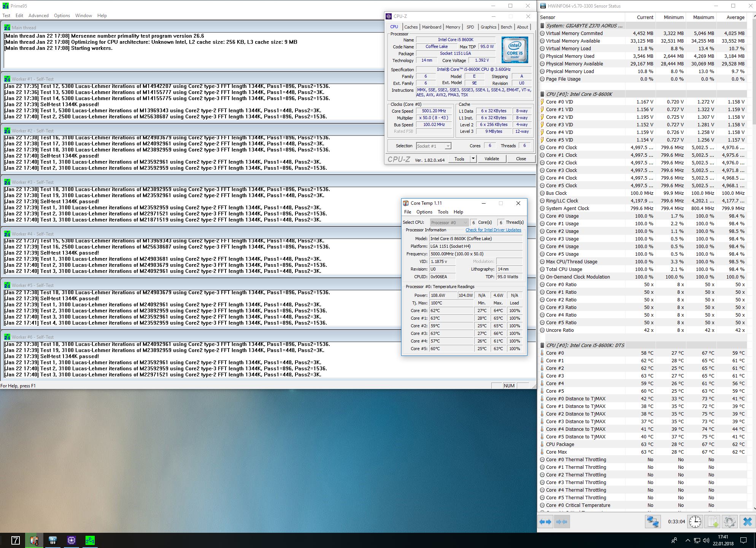Screen dimensions: 756x548
Task: Click the Worker #6 window icon
Action: [7, 337]
